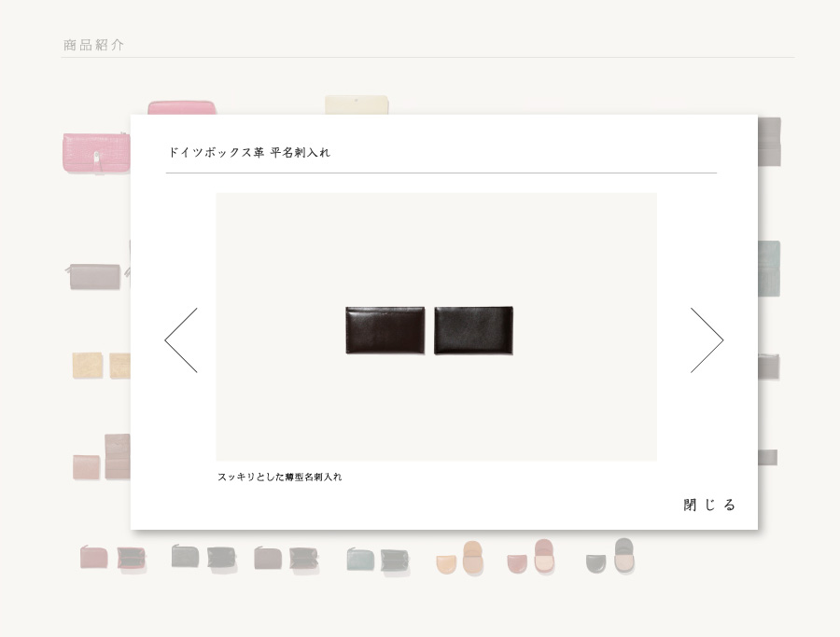Open the beige square card case thumbnail
This screenshot has height=637, width=840.
[x=88, y=365]
